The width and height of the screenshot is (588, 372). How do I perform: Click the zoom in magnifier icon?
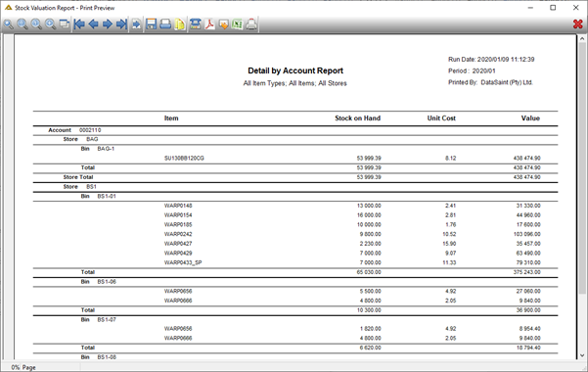(x=51, y=24)
